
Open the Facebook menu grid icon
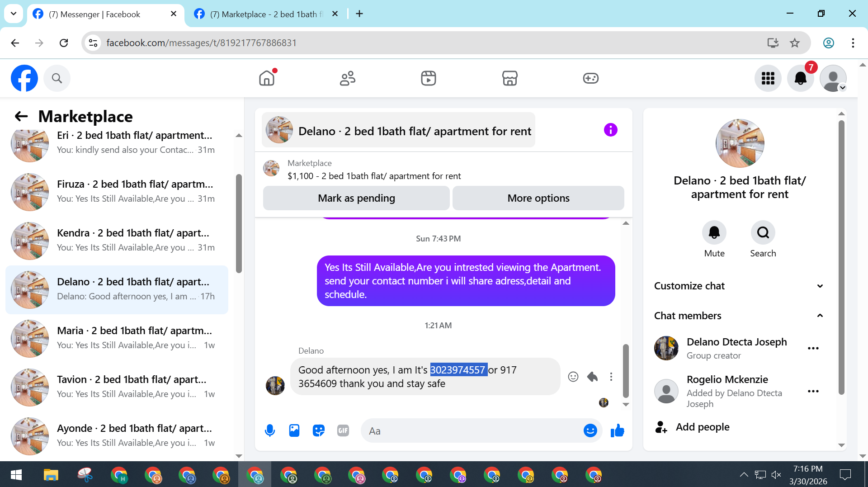pyautogui.click(x=768, y=78)
